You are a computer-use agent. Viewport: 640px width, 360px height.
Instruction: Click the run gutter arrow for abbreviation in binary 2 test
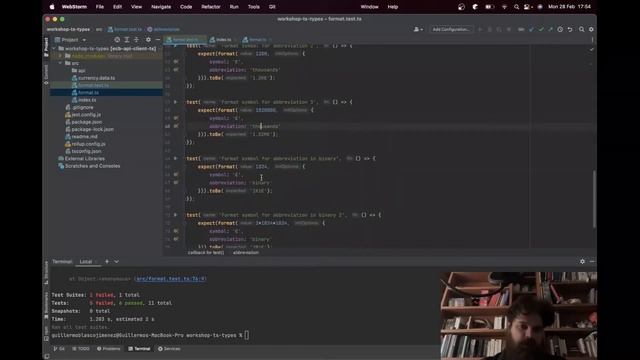(x=176, y=215)
